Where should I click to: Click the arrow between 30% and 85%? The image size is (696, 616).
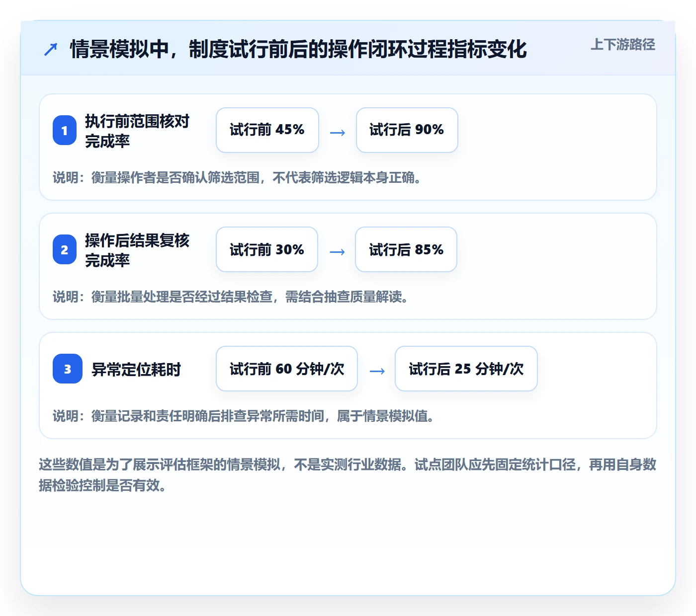point(337,252)
